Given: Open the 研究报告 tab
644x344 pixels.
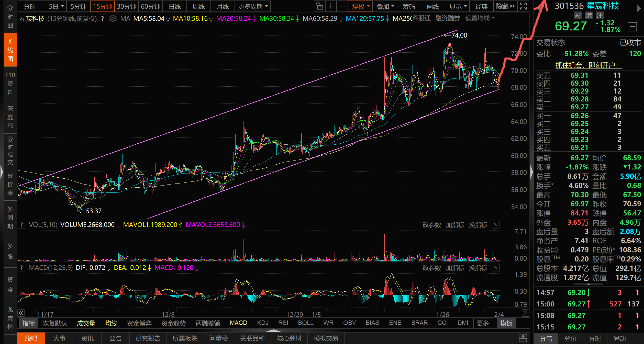Looking at the screenshot, I should coord(148,338).
